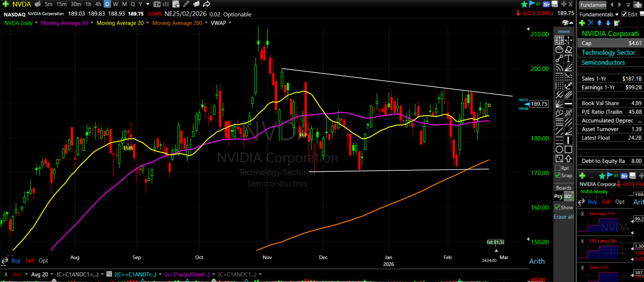Select the circle shape drawing tool
The height and width of the screenshot is (282, 644).
pos(559,149)
